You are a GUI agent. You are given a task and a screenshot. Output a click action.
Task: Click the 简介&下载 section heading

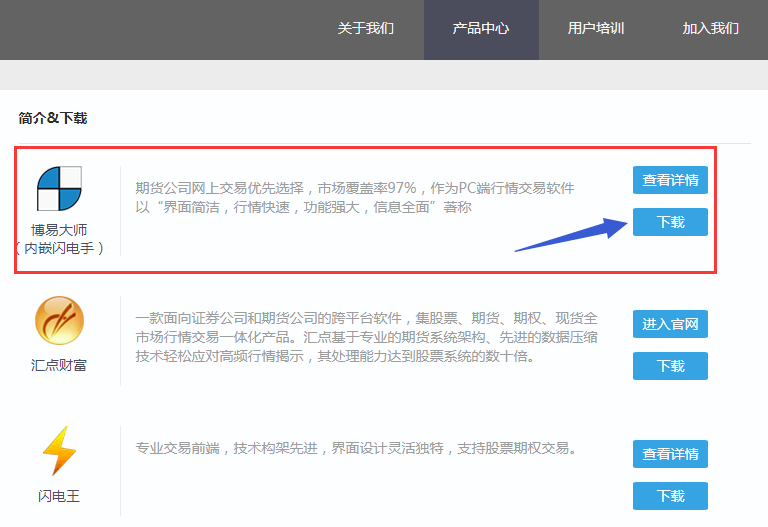click(53, 118)
